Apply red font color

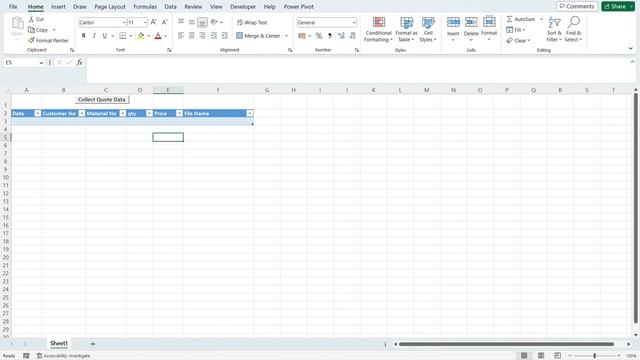(x=158, y=36)
